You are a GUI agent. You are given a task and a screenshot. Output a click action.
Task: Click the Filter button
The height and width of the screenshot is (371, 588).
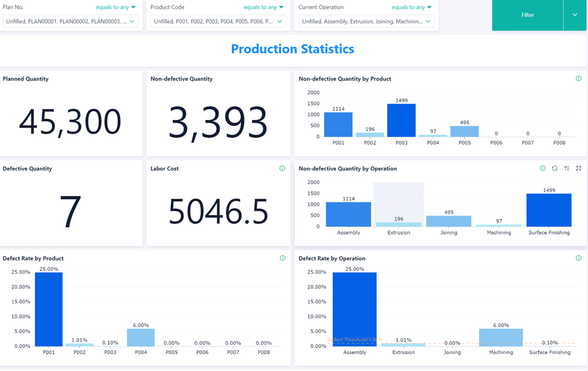[527, 15]
